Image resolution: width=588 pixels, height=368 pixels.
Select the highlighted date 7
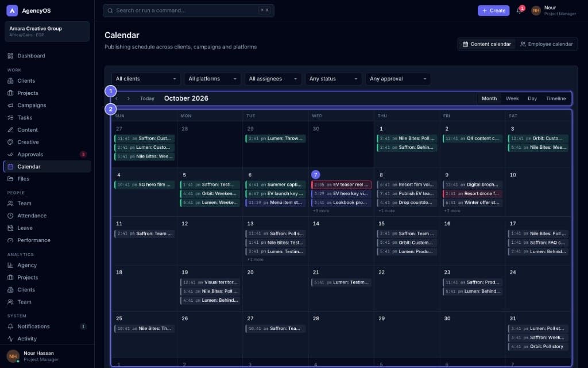[x=316, y=175]
